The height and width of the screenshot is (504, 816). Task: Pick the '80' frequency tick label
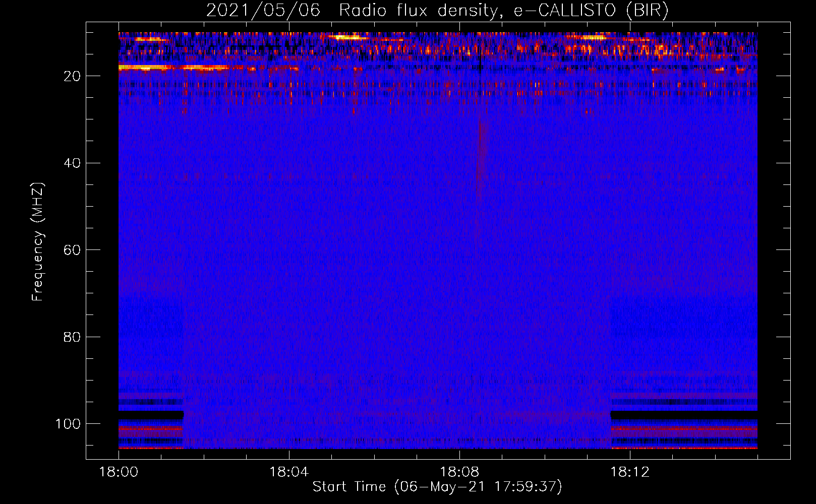click(x=72, y=337)
